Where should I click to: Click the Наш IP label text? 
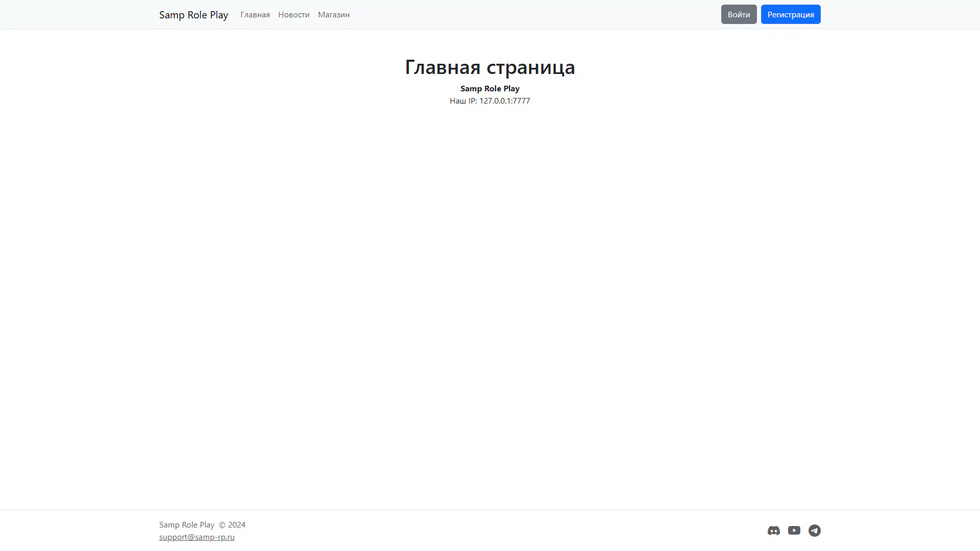click(x=462, y=101)
